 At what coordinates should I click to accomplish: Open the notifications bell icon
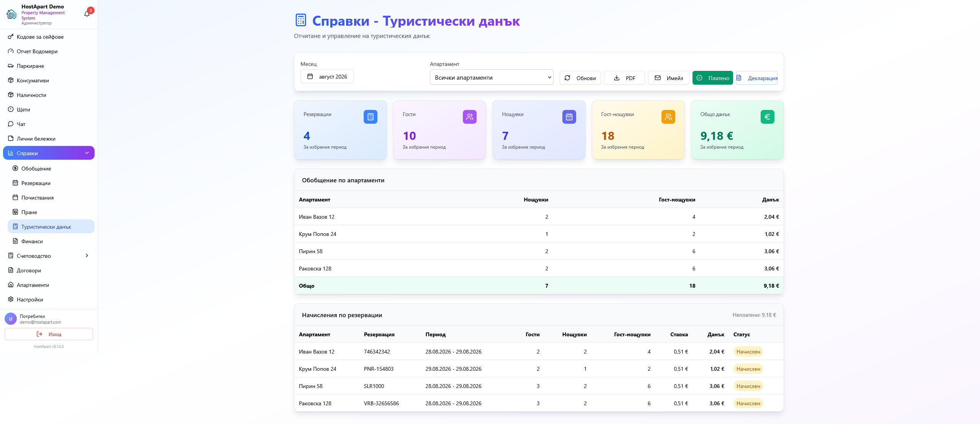[87, 14]
